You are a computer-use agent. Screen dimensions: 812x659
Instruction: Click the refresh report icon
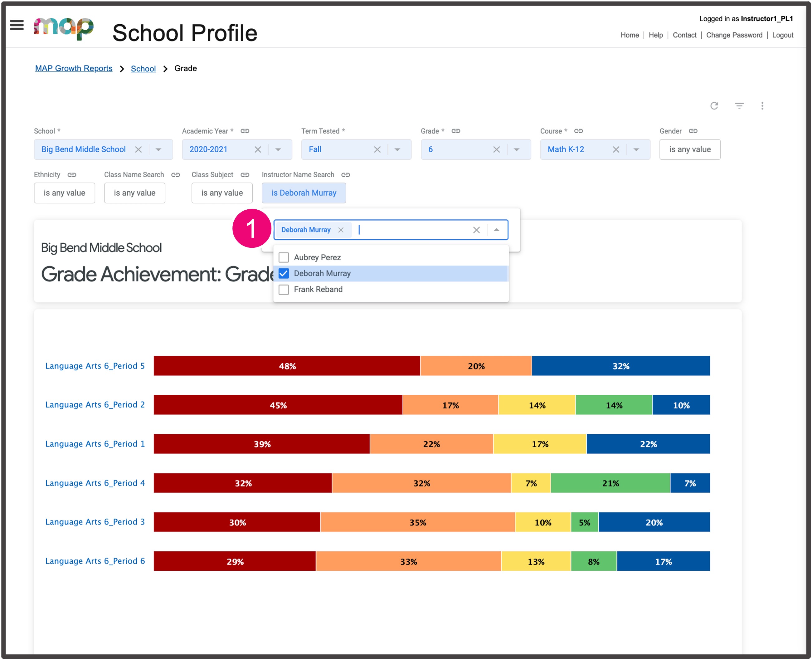point(715,106)
